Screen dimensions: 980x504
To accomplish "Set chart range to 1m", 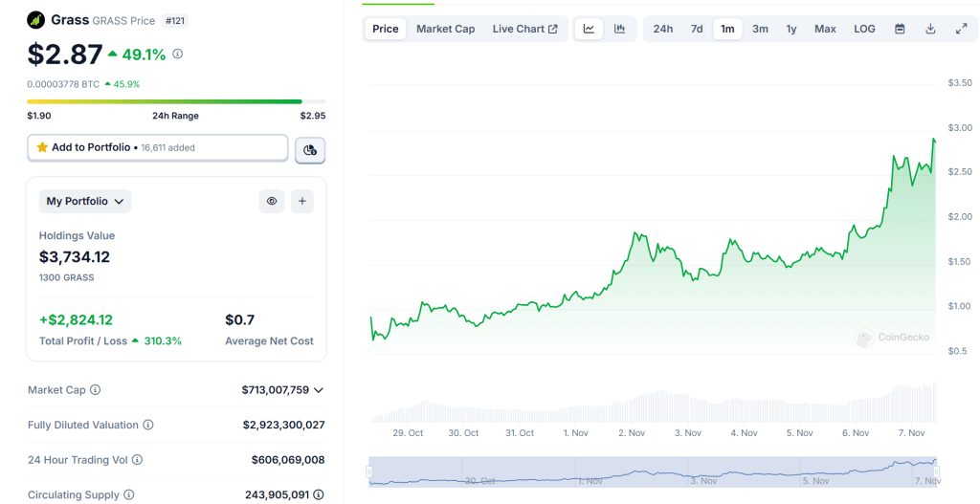I will pyautogui.click(x=727, y=29).
